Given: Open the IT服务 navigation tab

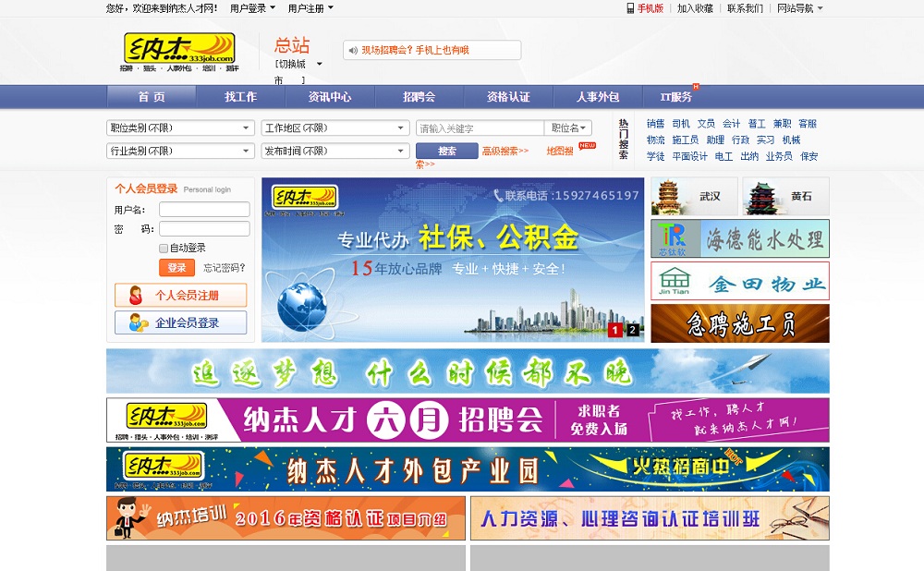Looking at the screenshot, I should click(676, 97).
